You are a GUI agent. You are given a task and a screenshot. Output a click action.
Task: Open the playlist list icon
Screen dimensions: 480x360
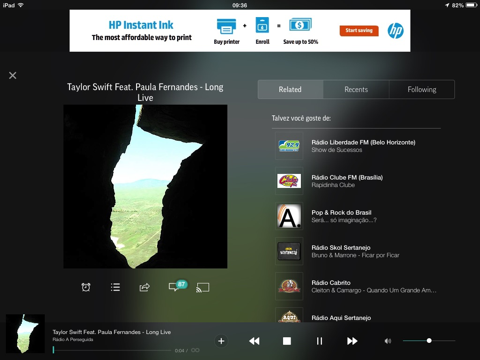point(115,287)
